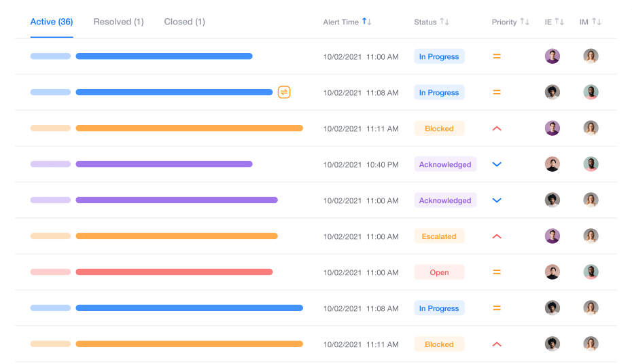Click the IE avatar in the bottom Blocked row
Screen dimensions: 632x364
point(552,344)
